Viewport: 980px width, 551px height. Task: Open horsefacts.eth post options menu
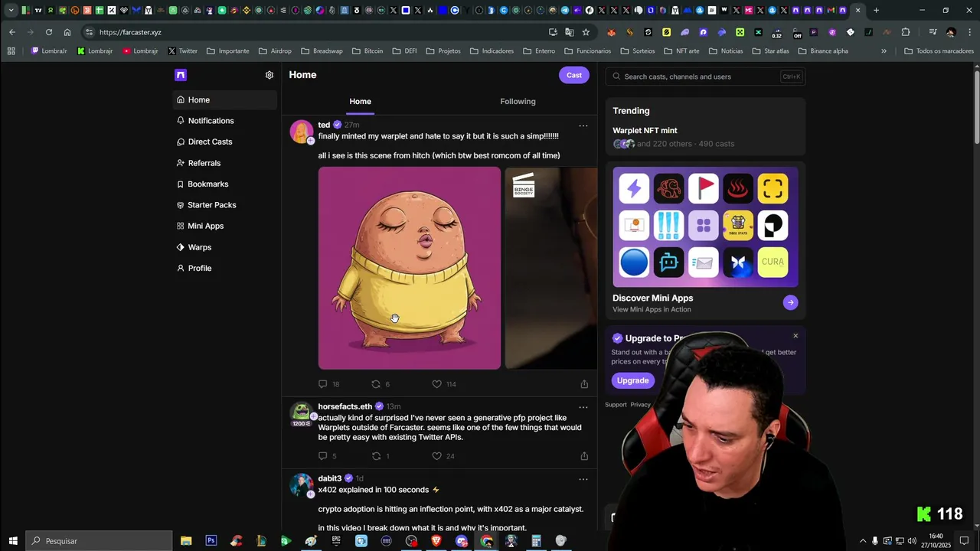(583, 407)
